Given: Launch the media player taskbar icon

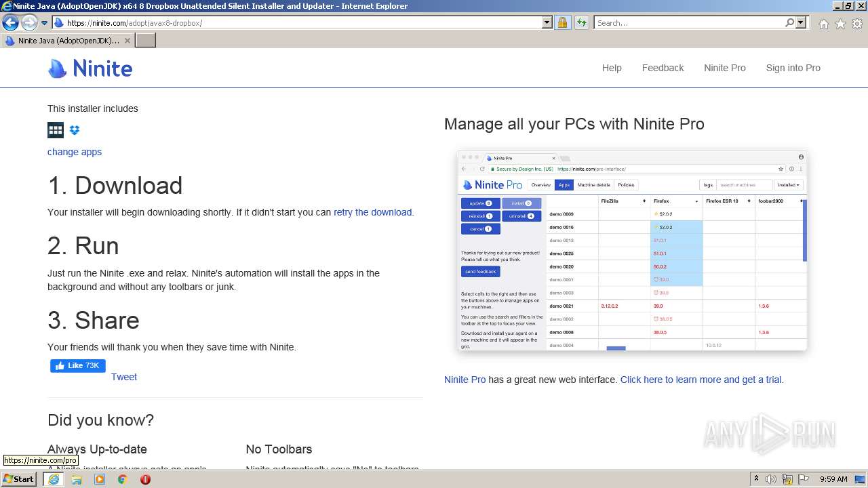Looking at the screenshot, I should pos(100,479).
